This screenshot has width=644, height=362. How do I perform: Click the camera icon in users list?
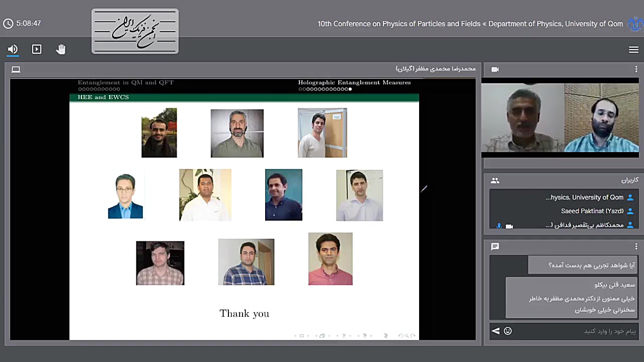pyautogui.click(x=509, y=226)
